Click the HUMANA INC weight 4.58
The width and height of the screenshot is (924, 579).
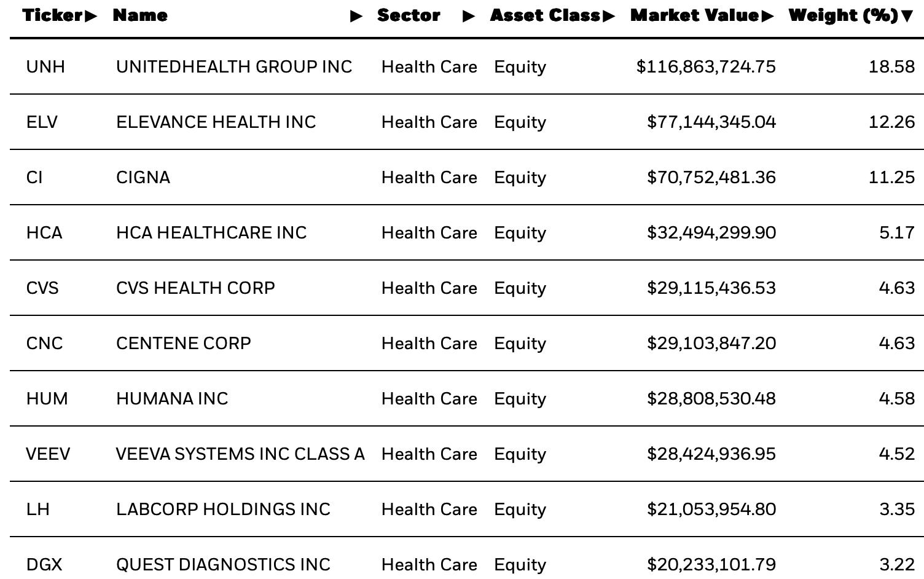897,398
